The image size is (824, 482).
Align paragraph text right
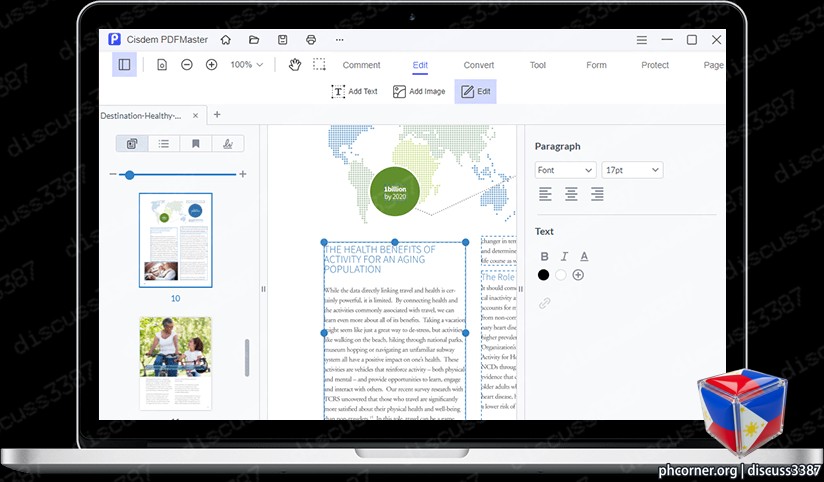coord(597,194)
